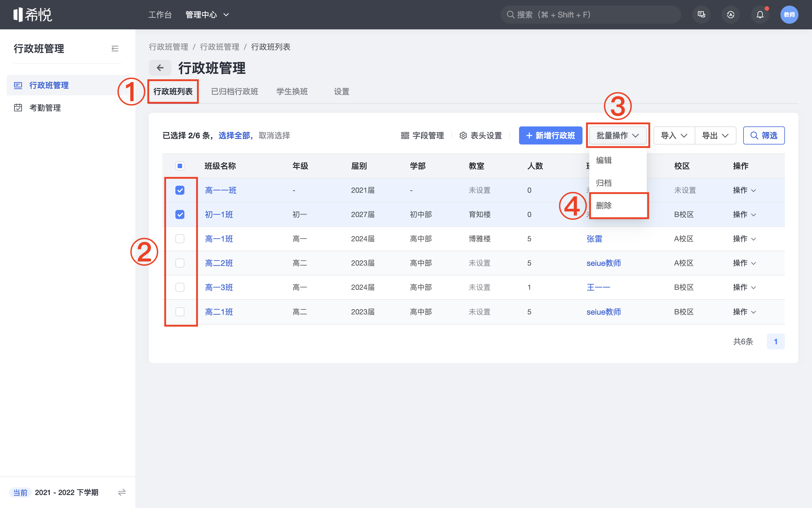The width and height of the screenshot is (812, 508).
Task: Switch to 学生换班 tab
Action: pyautogui.click(x=292, y=91)
